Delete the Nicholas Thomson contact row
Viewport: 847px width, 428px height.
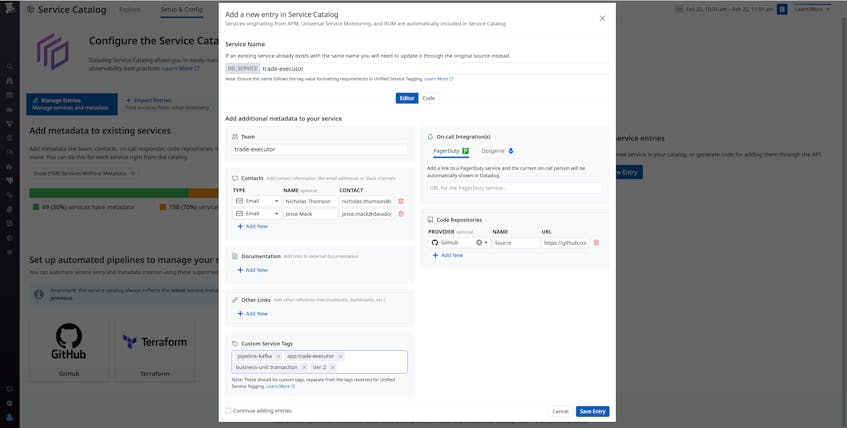[x=401, y=201]
